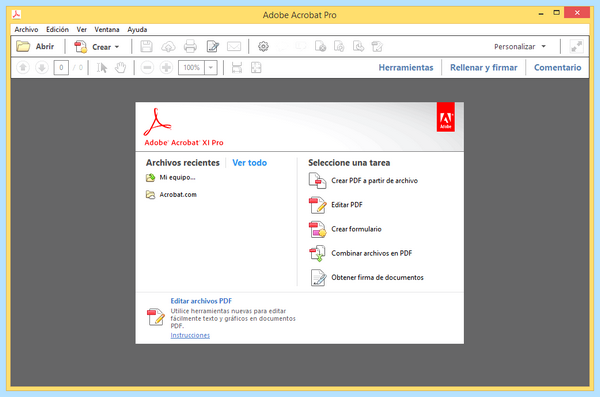Click the Crear formulario task

click(x=356, y=229)
